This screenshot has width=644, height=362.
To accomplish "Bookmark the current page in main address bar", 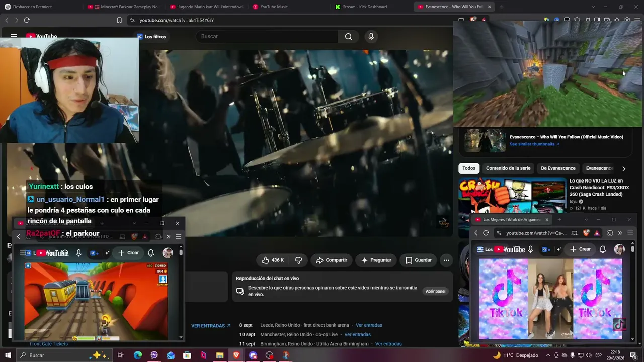I will [119, 20].
